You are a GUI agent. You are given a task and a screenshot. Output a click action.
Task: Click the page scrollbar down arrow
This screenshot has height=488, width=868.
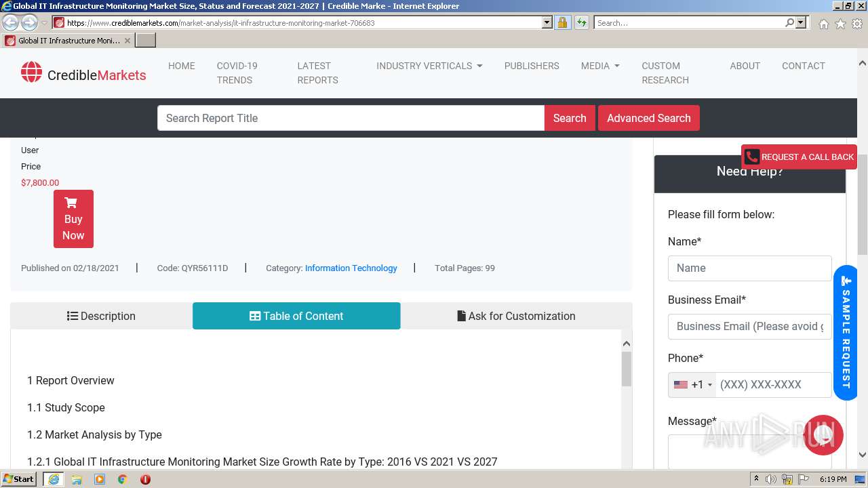[863, 455]
